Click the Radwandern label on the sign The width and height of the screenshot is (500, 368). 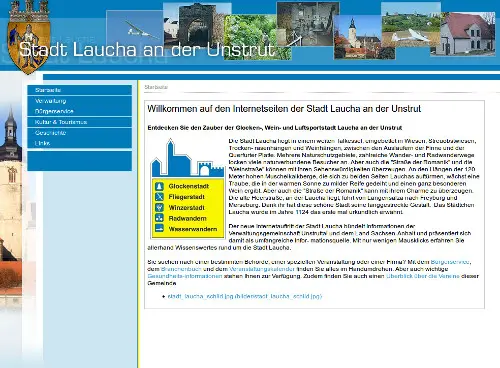point(187,218)
